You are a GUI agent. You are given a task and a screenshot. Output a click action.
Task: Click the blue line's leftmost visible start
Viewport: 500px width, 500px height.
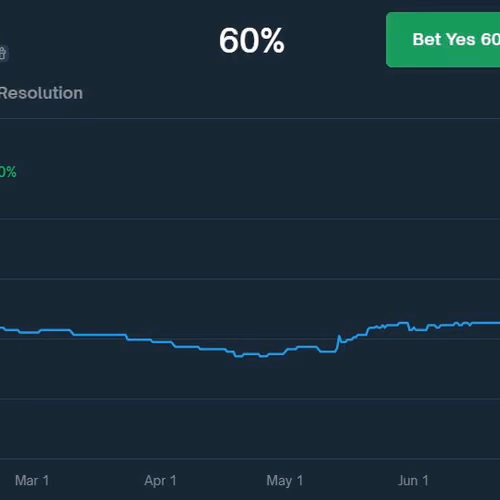point(2,328)
